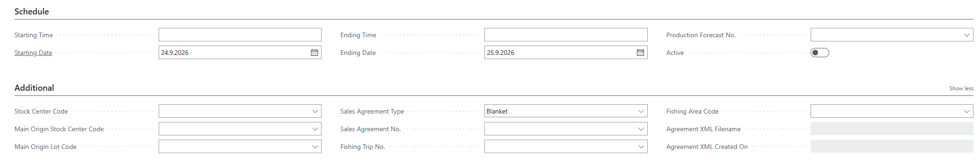Collapse the Schedule section header
Image resolution: width=980 pixels, height=168 pixels.
pos(32,12)
